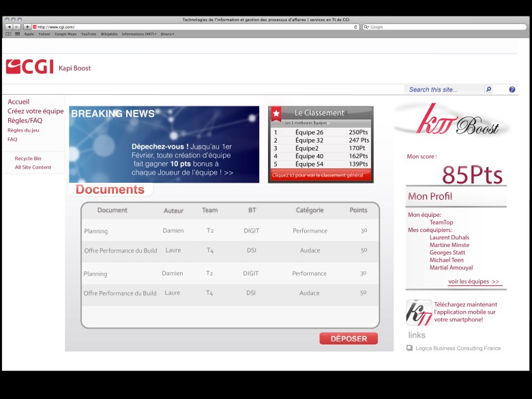532x399 pixels.
Task: Click teammate Martine Minste
Action: (x=449, y=245)
